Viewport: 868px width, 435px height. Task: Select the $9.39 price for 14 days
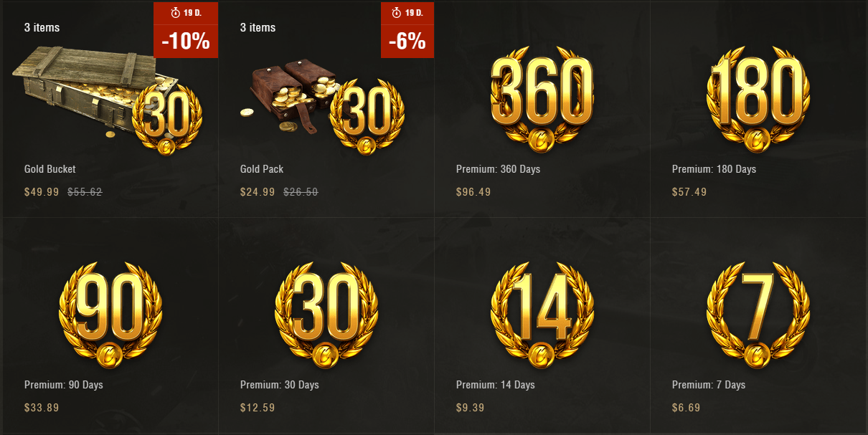[x=470, y=408]
